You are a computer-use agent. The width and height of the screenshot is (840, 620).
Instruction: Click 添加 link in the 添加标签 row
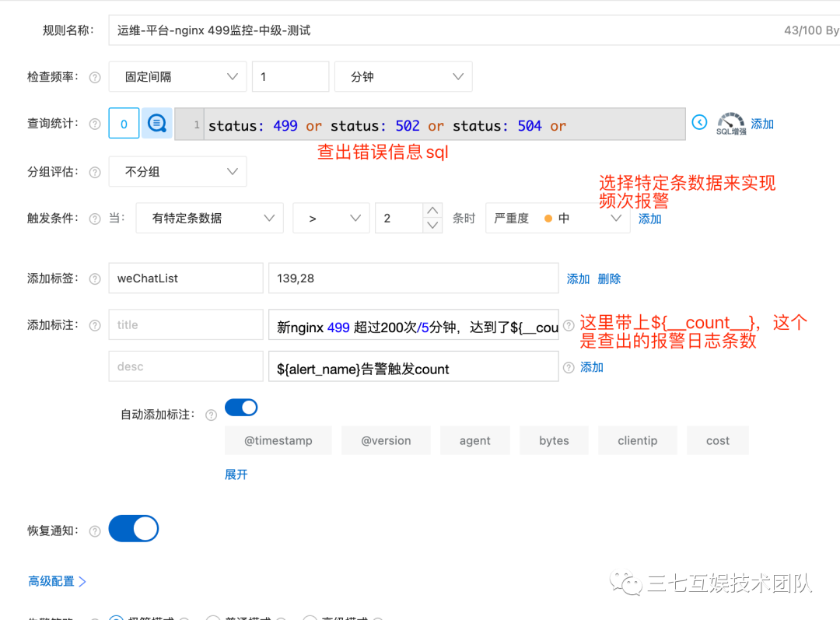578,278
